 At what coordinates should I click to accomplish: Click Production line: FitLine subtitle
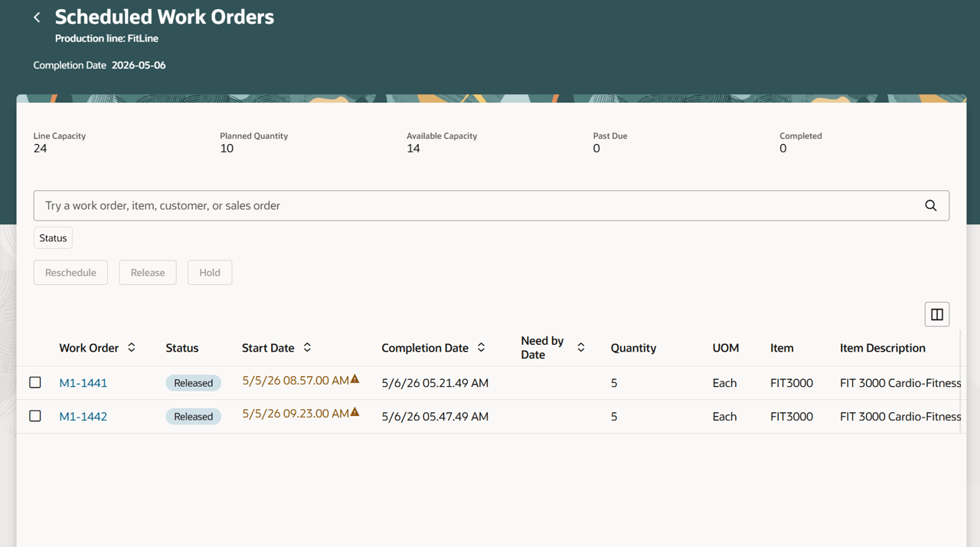(106, 38)
